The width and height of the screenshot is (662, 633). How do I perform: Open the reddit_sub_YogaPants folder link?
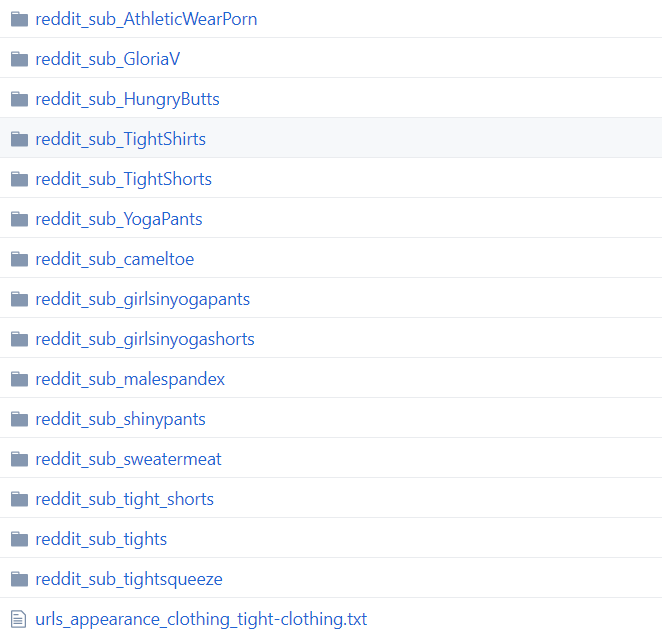click(119, 219)
